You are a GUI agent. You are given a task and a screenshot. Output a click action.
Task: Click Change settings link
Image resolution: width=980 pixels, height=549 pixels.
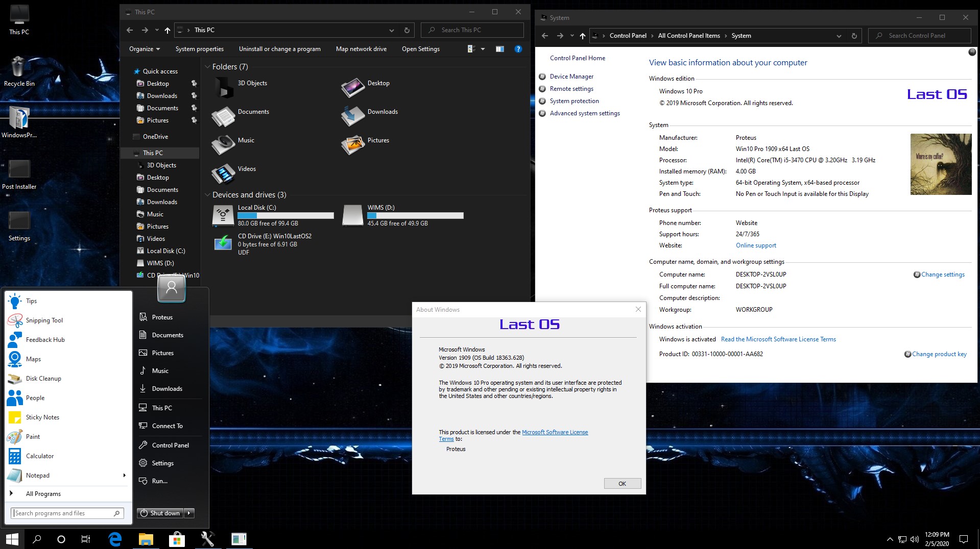click(943, 274)
